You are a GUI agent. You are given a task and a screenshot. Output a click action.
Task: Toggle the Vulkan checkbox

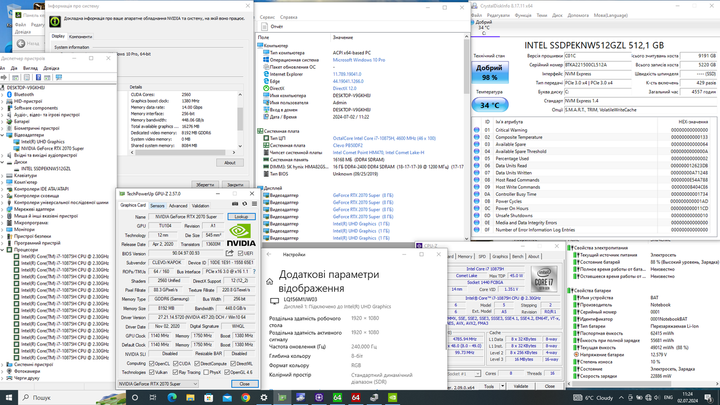click(x=152, y=372)
